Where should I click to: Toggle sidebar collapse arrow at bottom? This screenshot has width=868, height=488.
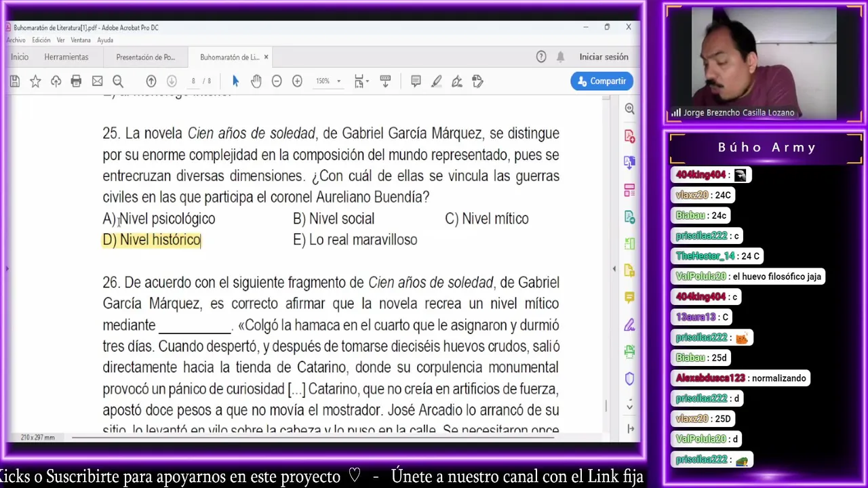[630, 428]
